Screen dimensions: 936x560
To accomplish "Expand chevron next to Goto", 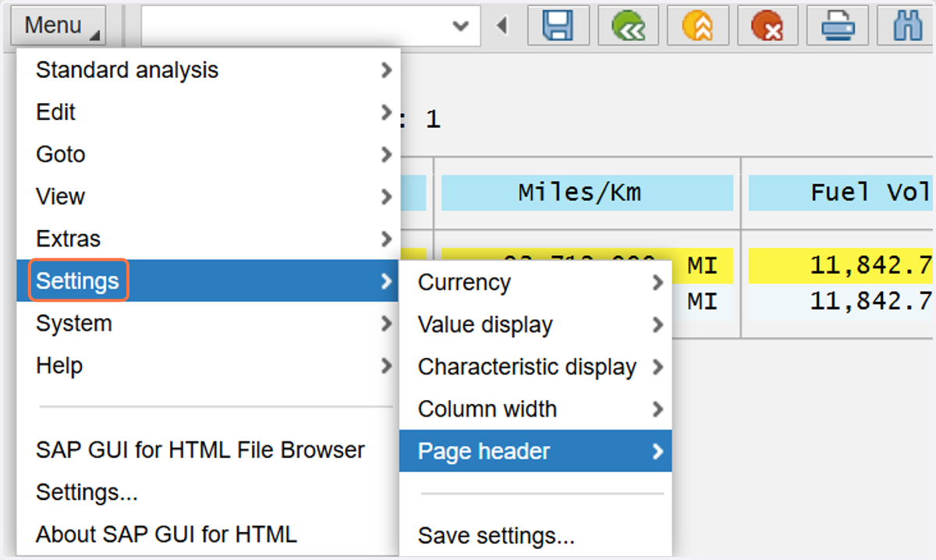I will pos(386,154).
